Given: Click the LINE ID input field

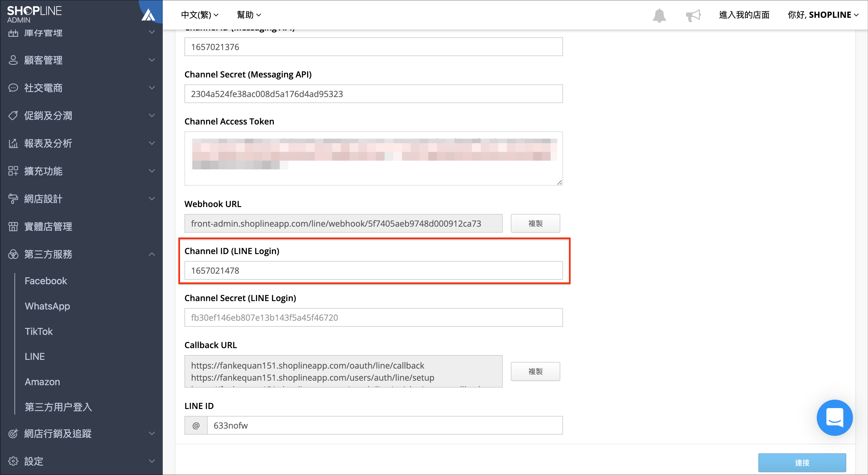Looking at the screenshot, I should [385, 425].
